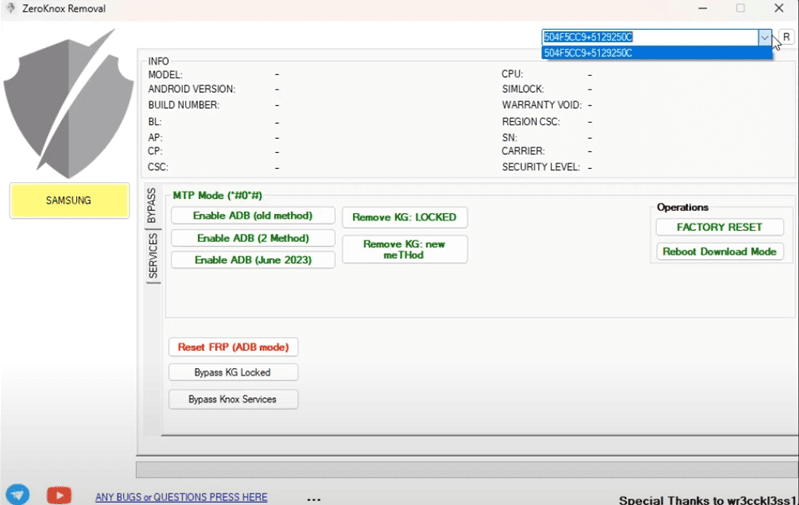Start Reset FRP (ADB mode)

pyautogui.click(x=233, y=347)
